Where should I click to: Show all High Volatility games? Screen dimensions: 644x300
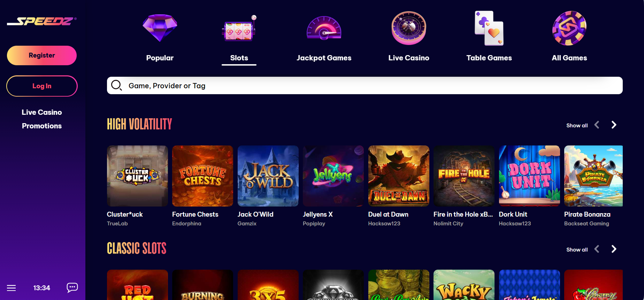(577, 126)
